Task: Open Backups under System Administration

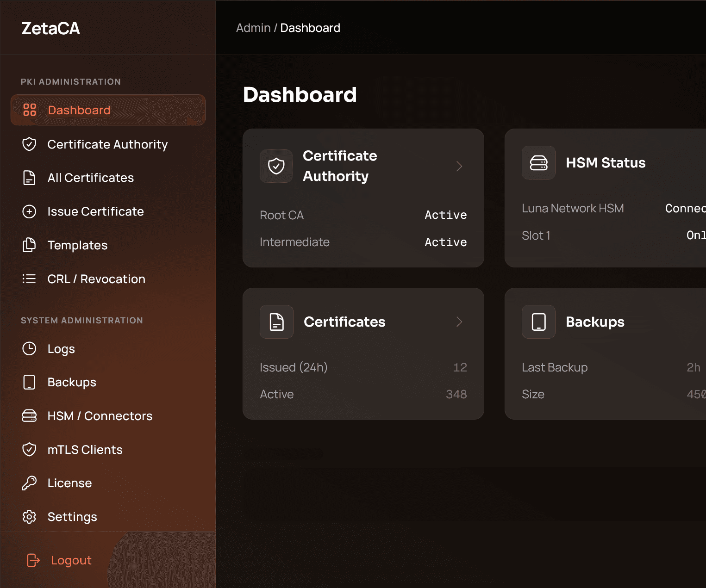Action: pos(72,382)
